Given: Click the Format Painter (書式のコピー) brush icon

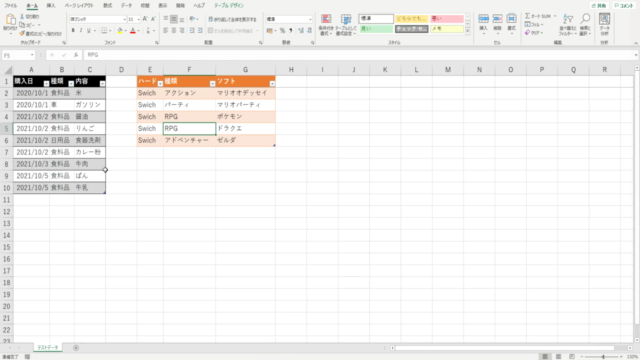Looking at the screenshot, I should click(x=22, y=33).
